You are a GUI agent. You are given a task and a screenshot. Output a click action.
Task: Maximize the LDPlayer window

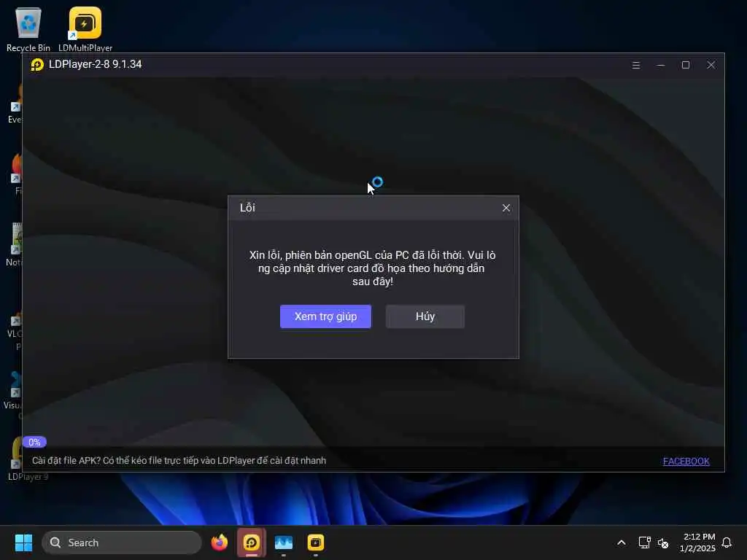(686, 65)
